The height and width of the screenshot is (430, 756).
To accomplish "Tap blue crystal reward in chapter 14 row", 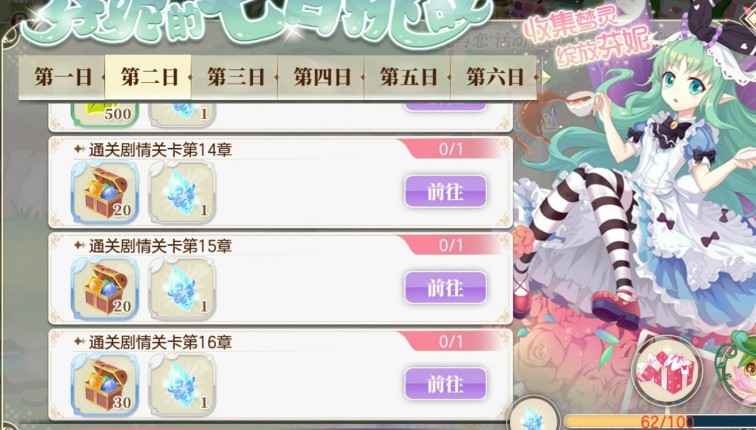I will [182, 193].
